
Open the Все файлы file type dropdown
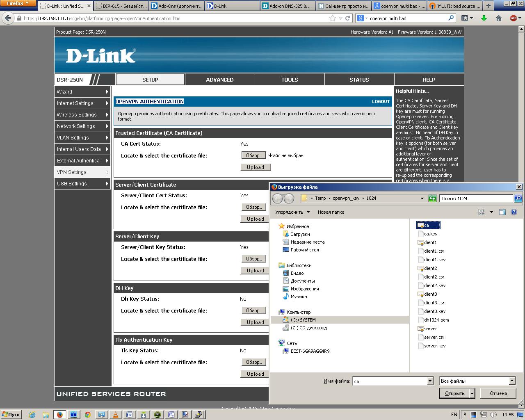click(x=512, y=381)
